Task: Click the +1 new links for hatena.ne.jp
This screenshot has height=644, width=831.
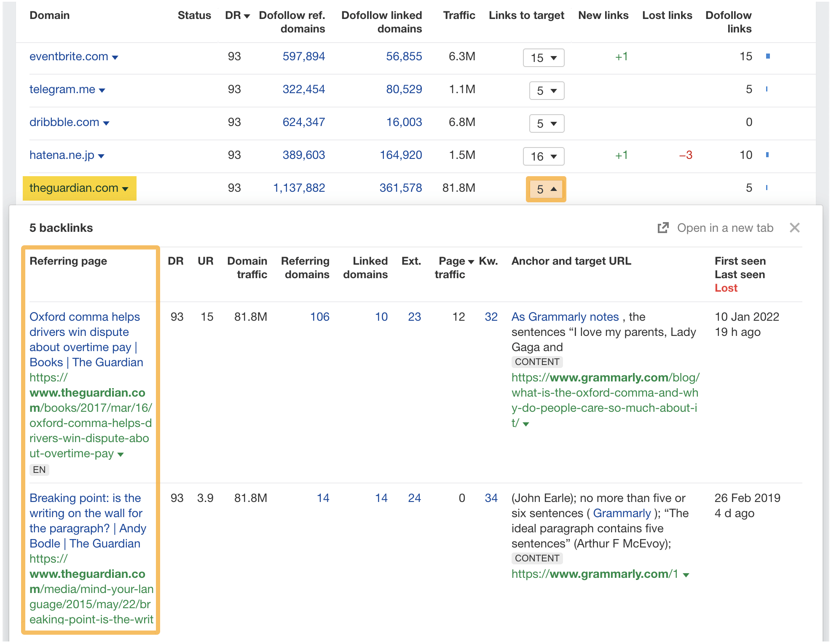Action: pyautogui.click(x=622, y=155)
